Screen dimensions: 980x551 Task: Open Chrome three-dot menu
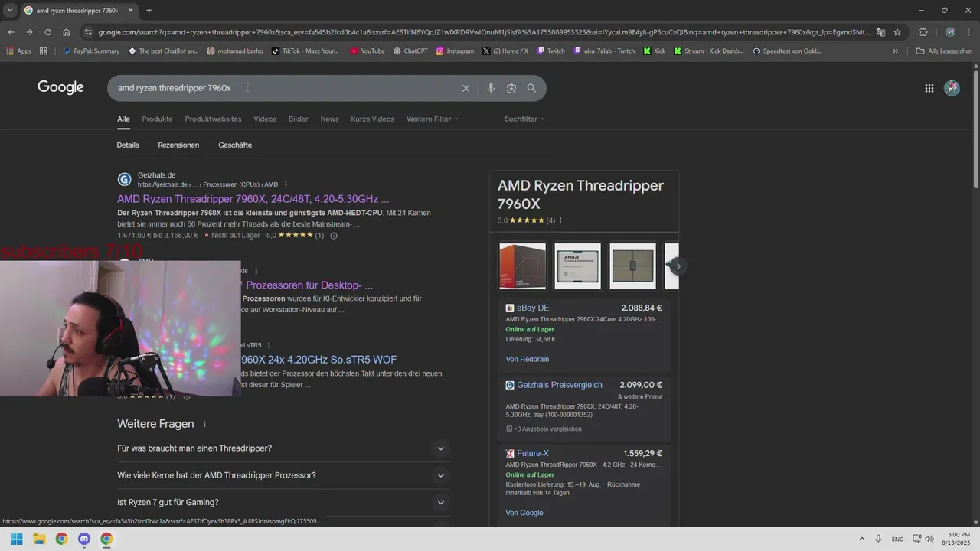(x=969, y=32)
